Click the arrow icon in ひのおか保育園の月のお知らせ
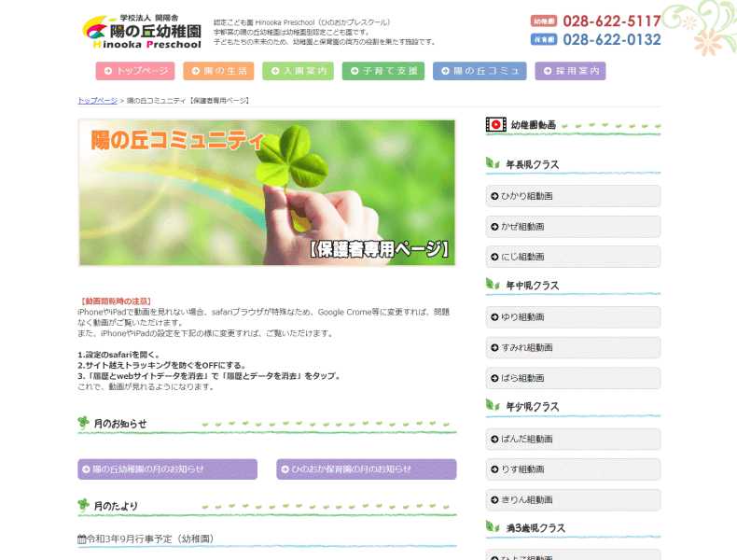Screen dimensions: 737x560 pos(285,469)
